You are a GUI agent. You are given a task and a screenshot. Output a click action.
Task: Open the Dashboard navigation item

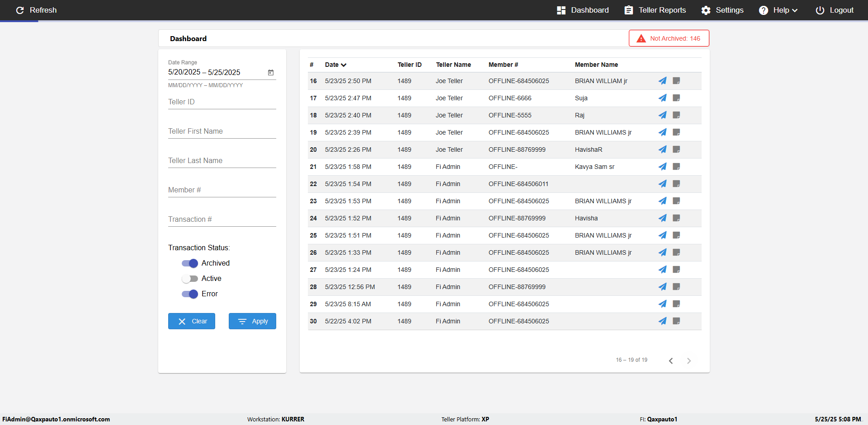click(583, 10)
